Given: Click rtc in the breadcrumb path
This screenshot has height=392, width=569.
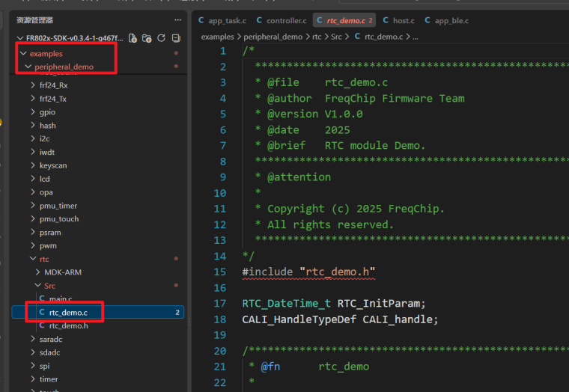Looking at the screenshot, I should point(317,37).
